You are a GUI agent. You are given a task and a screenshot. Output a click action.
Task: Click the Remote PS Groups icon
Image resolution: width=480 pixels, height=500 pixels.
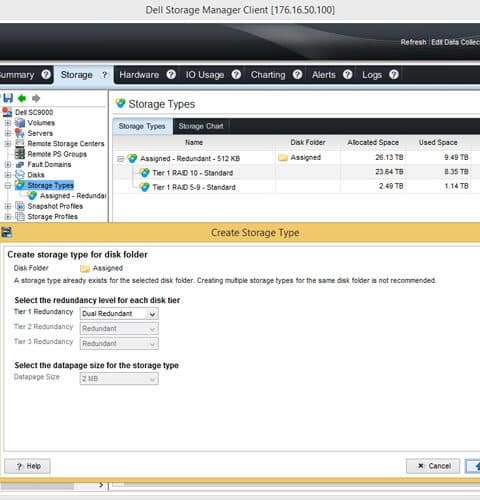[20, 154]
